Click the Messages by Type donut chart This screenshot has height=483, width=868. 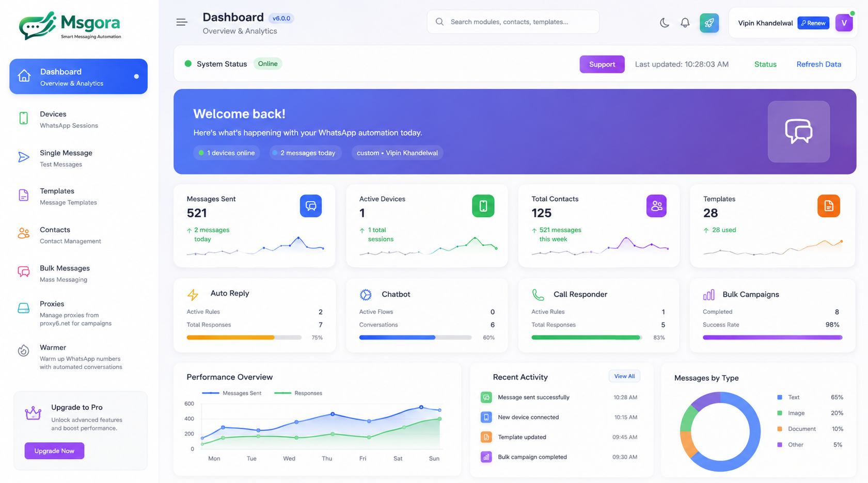(720, 432)
